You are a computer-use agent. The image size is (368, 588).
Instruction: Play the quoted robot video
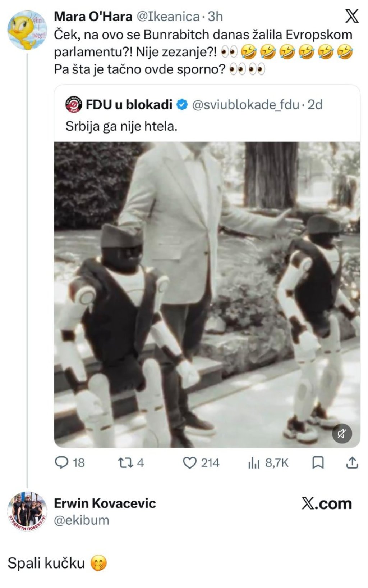207,295
